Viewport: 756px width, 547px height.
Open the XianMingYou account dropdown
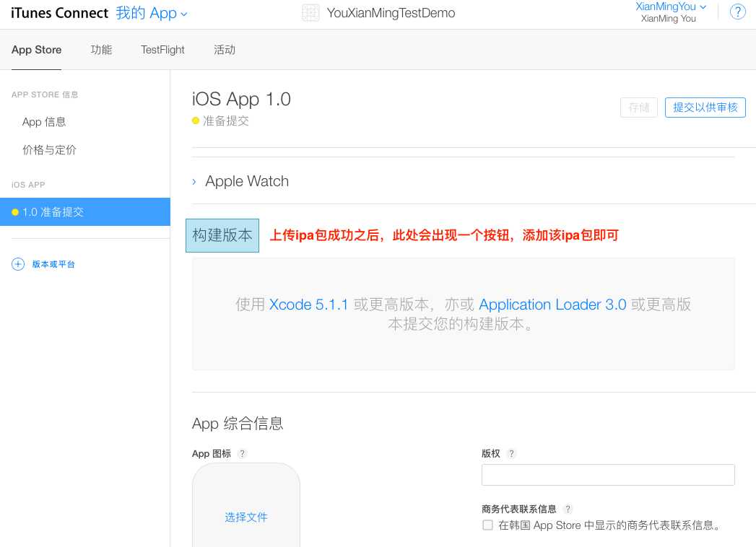671,7
